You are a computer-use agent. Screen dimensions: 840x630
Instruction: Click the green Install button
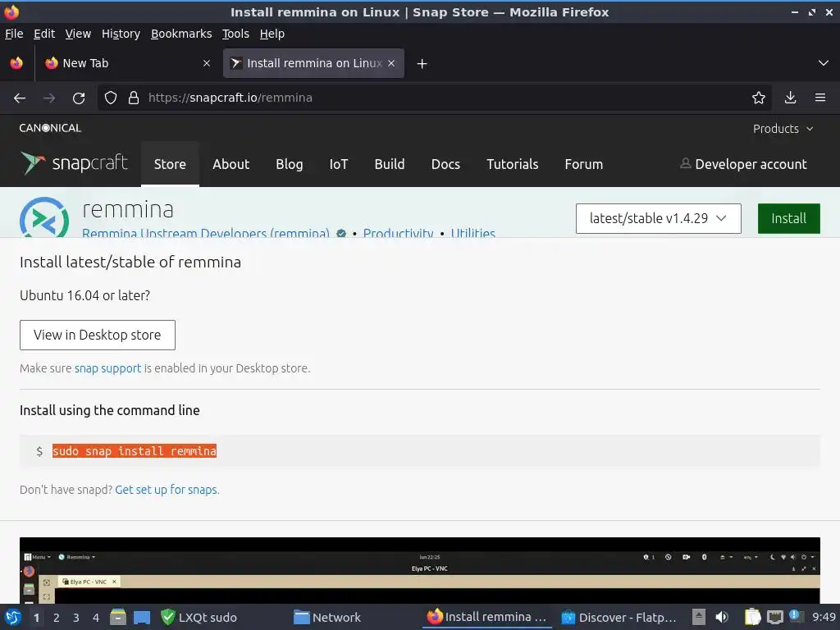pos(788,218)
